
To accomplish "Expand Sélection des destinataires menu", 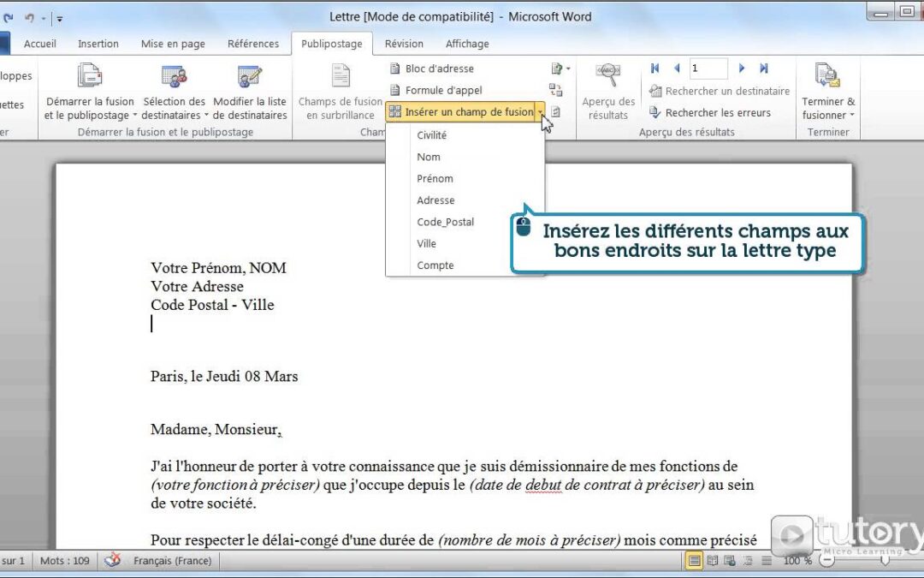I will [174, 92].
